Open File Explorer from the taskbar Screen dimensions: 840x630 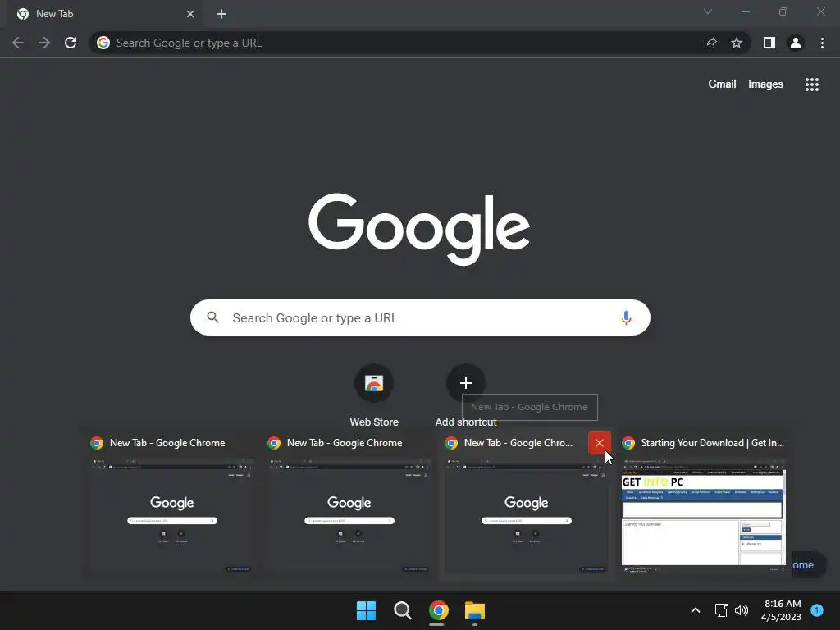coord(475,610)
